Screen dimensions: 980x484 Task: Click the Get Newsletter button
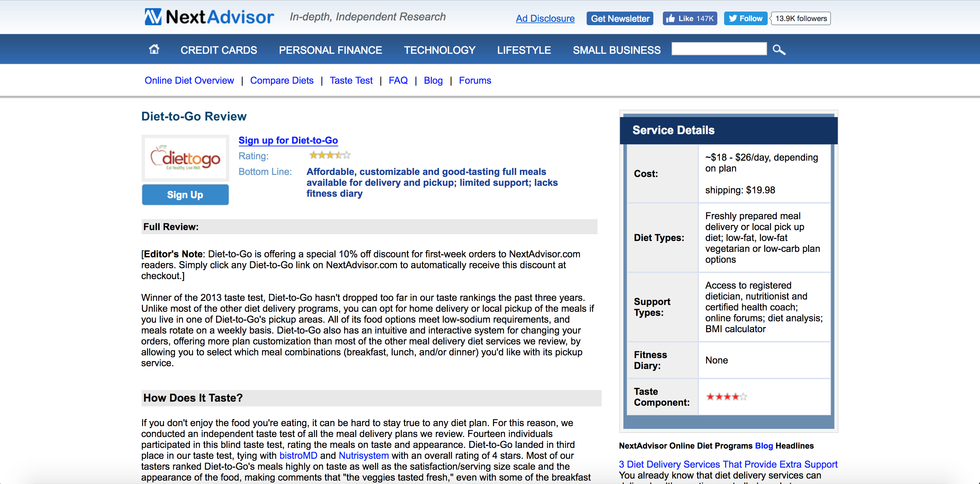click(x=620, y=18)
